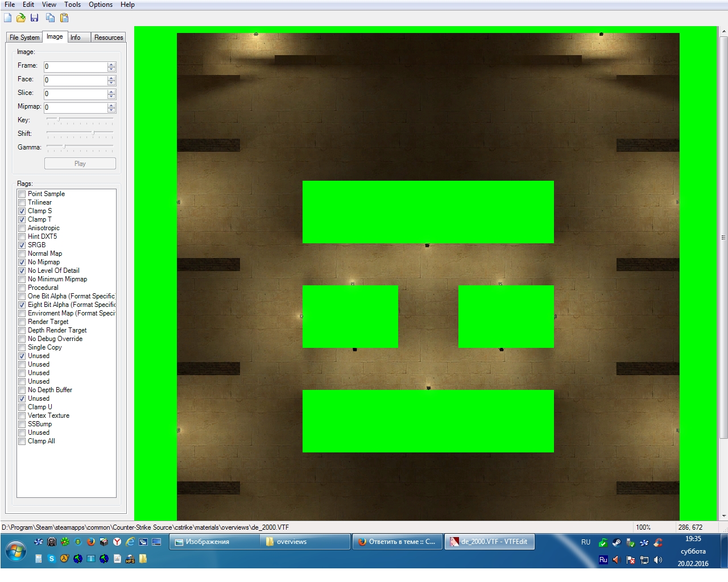Toggle the SRGB flag off
This screenshot has height=582, width=728.
click(22, 246)
